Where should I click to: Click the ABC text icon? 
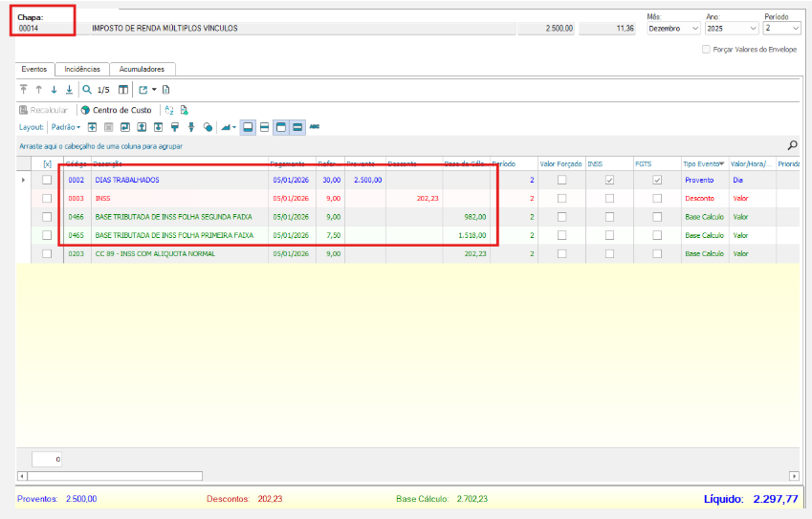coord(315,127)
